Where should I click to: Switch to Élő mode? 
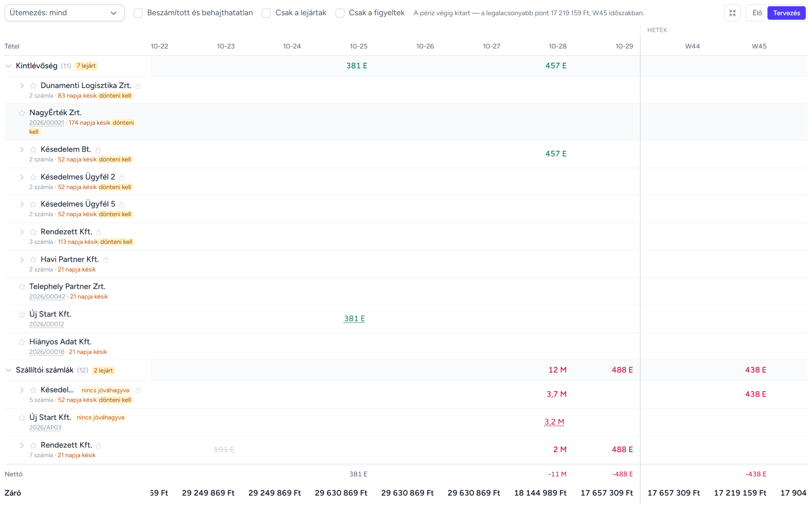pos(757,13)
